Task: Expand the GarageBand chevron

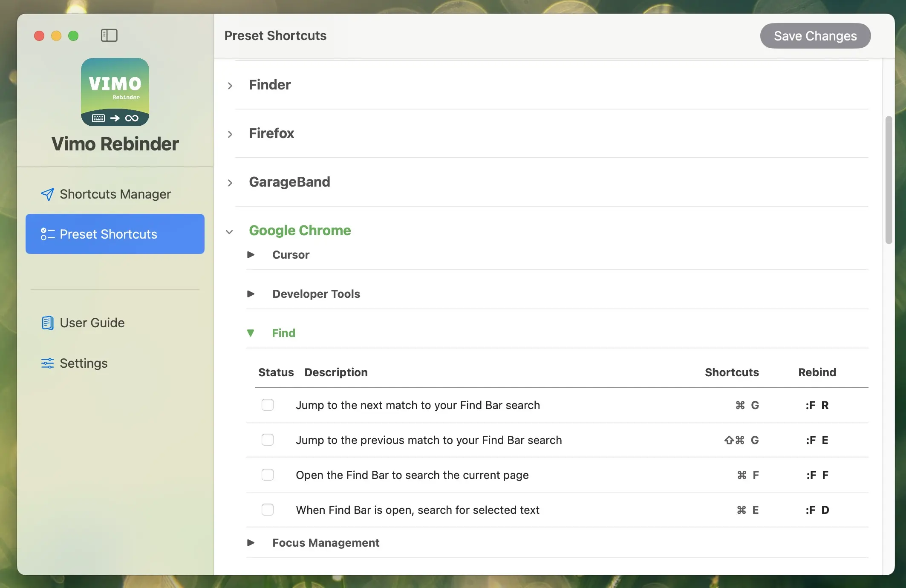Action: [230, 183]
